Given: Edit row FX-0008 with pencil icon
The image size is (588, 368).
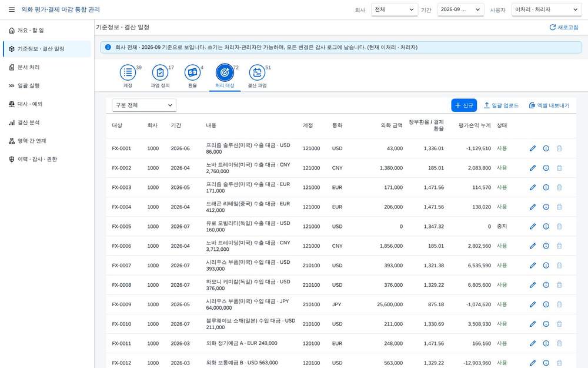Looking at the screenshot, I should point(533,285).
